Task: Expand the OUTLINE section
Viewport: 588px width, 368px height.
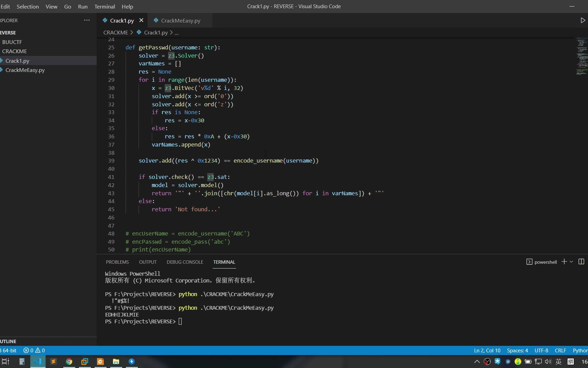Action: point(48,341)
